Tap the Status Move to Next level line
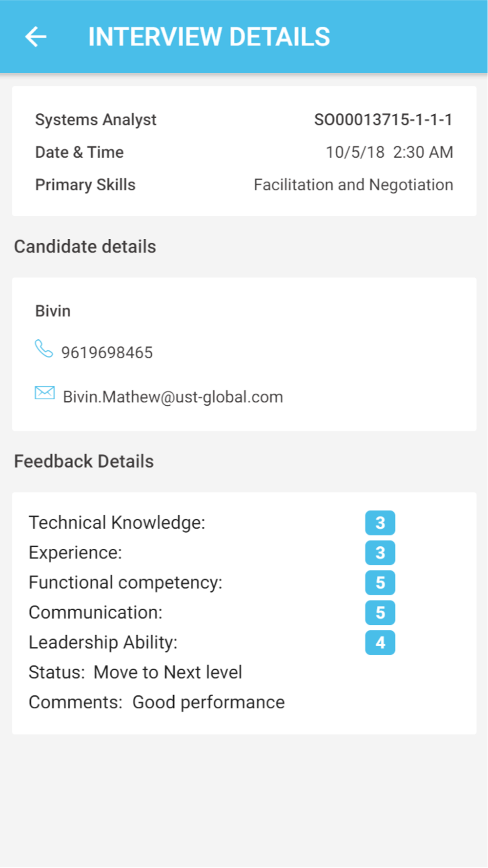Image resolution: width=488 pixels, height=868 pixels. pyautogui.click(x=135, y=672)
